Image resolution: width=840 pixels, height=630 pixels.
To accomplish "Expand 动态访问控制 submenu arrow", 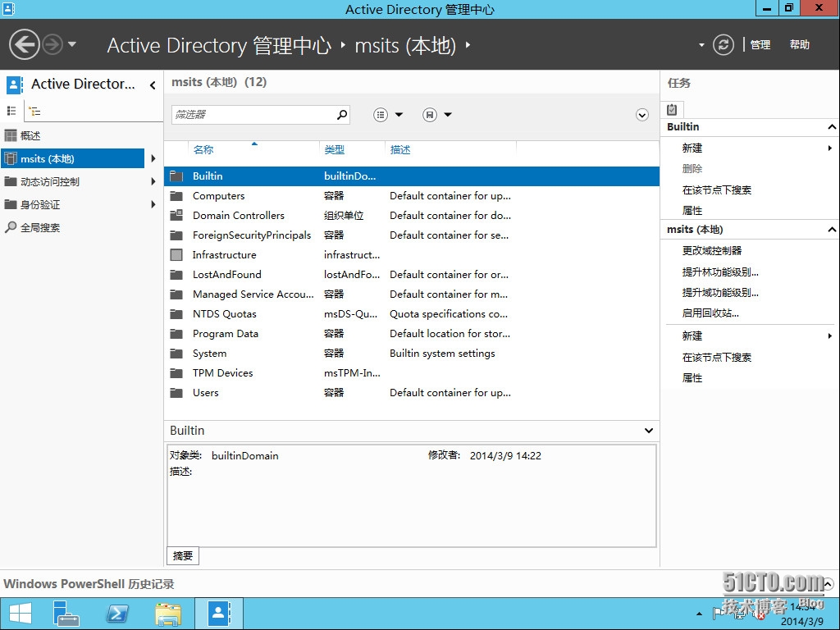I will [x=153, y=181].
